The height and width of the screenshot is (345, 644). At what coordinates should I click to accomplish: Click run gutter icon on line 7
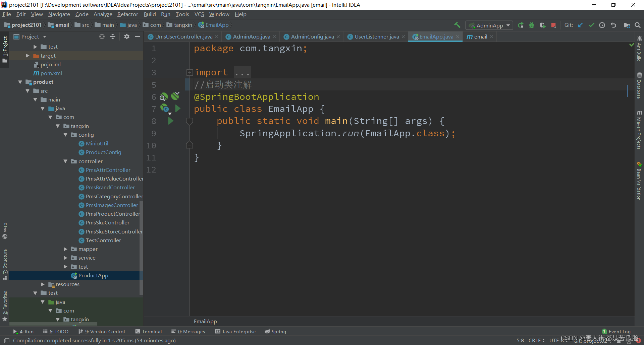coord(178,109)
